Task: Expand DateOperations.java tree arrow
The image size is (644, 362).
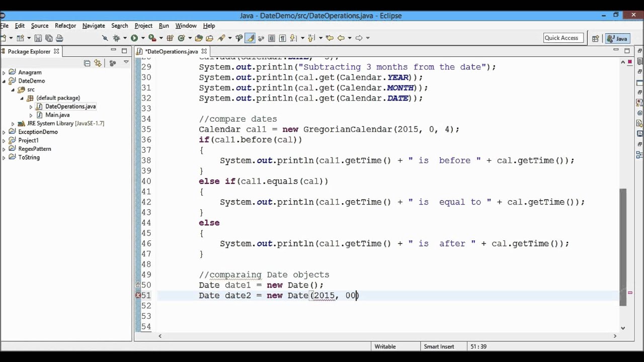Action: [x=31, y=107]
